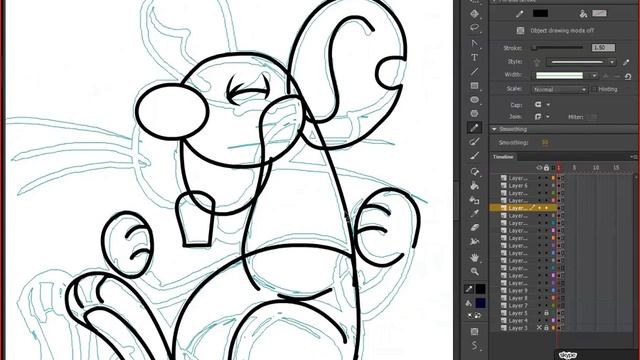Unlock Layer 5 padlock
The height and width of the screenshot is (360, 640).
pos(547,313)
